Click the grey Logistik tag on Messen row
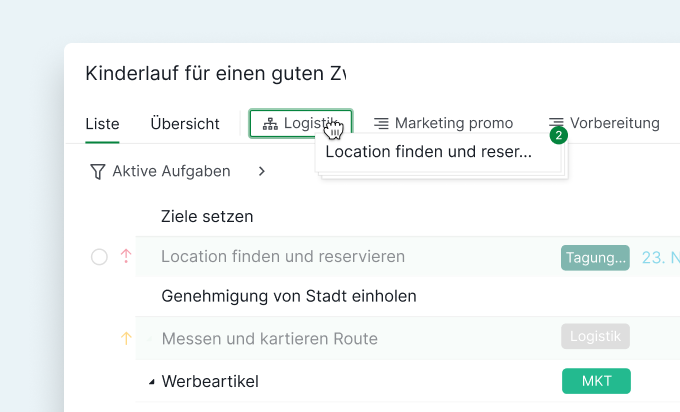The width and height of the screenshot is (680, 412). (x=595, y=337)
